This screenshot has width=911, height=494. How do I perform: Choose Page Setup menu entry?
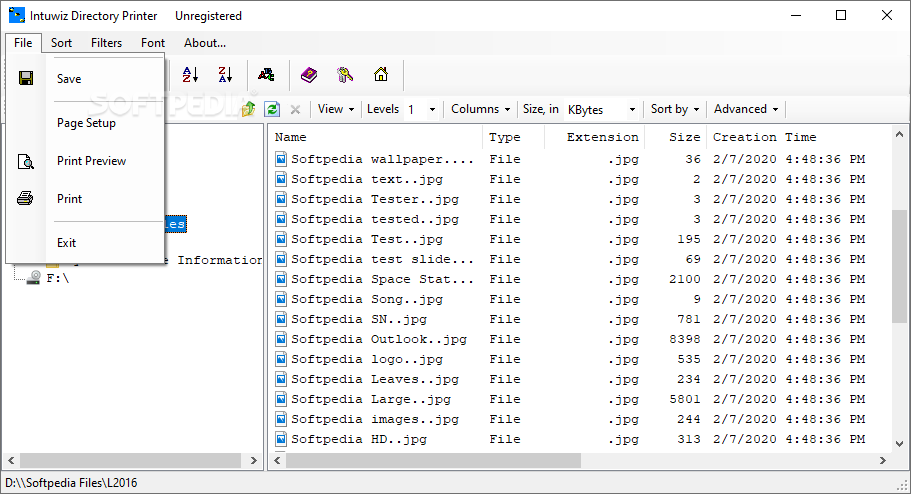tap(85, 123)
